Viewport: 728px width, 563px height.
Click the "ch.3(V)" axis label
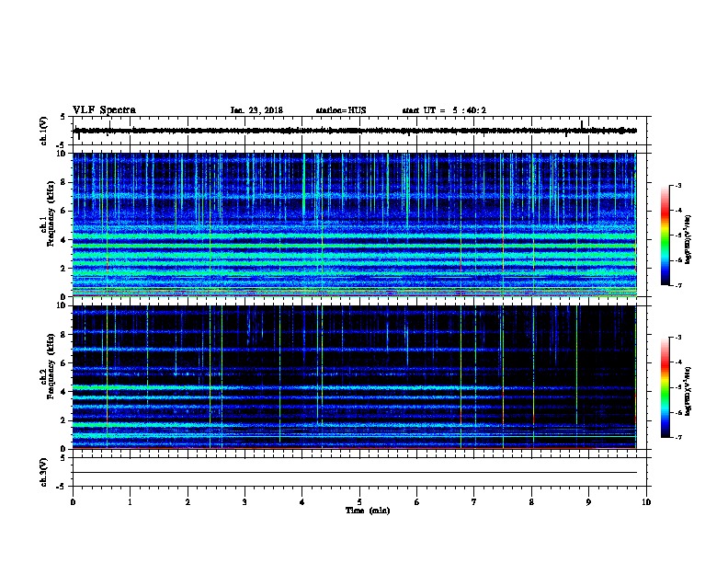coord(44,473)
